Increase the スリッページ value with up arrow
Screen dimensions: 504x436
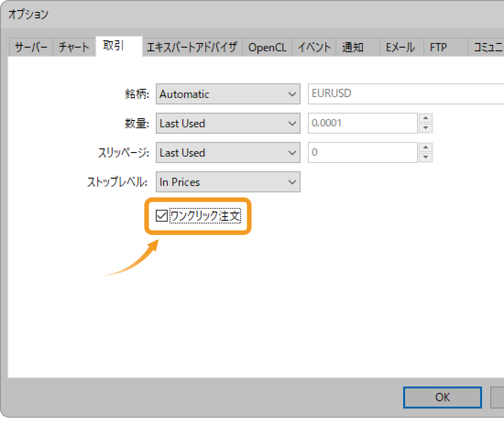click(x=426, y=147)
